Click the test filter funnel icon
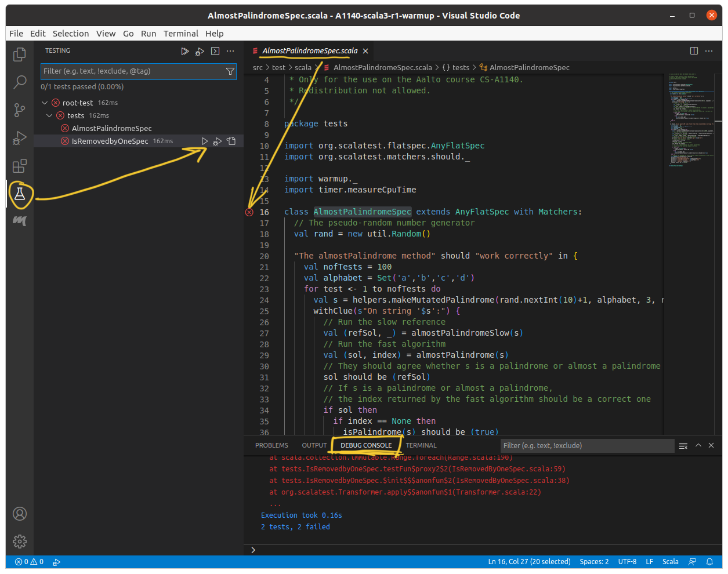 click(230, 71)
